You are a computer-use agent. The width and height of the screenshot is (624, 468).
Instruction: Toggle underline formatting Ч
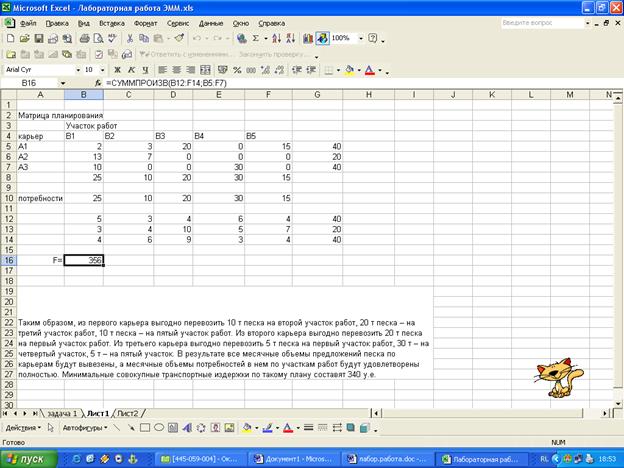[145, 70]
